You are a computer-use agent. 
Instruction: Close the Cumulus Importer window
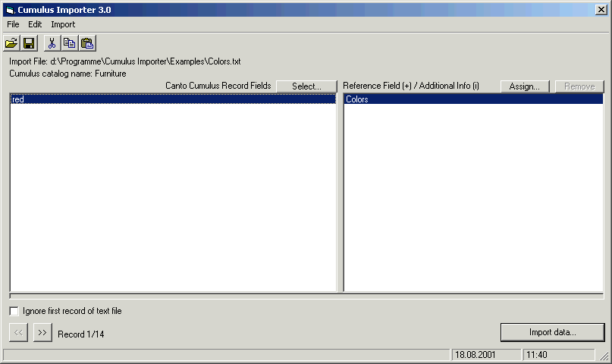coord(601,10)
